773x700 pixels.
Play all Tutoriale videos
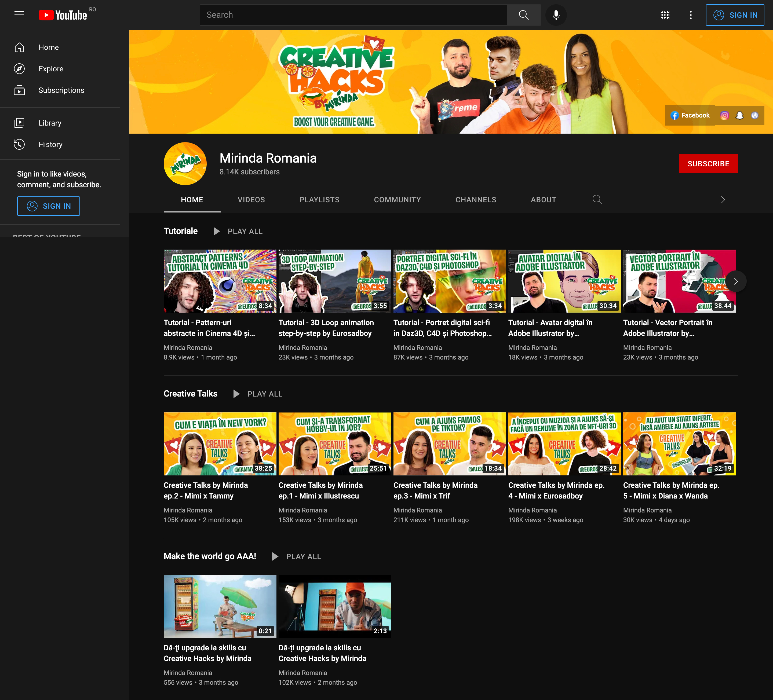[238, 231]
